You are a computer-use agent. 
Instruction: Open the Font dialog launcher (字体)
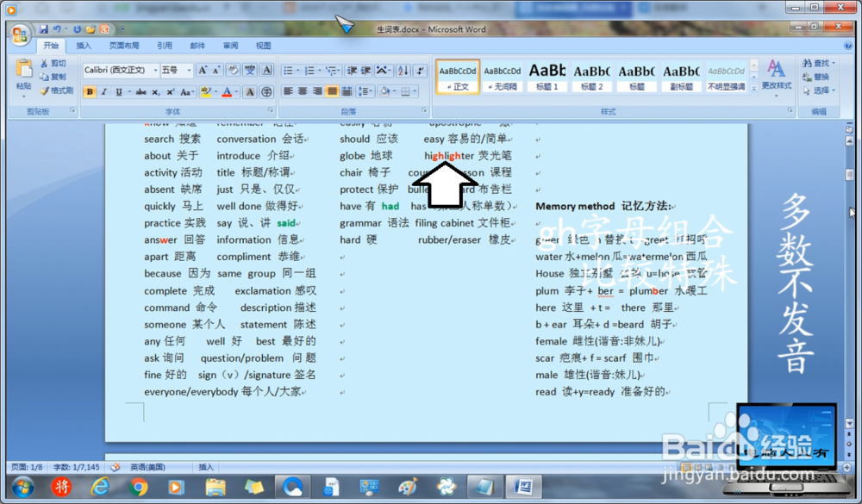tap(271, 110)
